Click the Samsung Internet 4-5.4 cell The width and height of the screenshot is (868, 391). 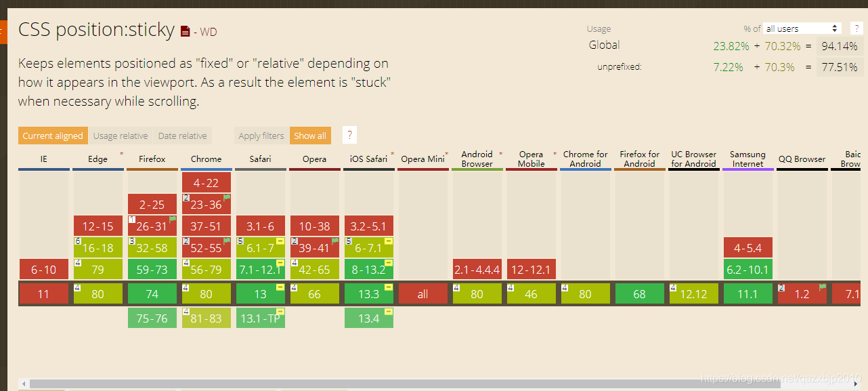click(x=748, y=247)
